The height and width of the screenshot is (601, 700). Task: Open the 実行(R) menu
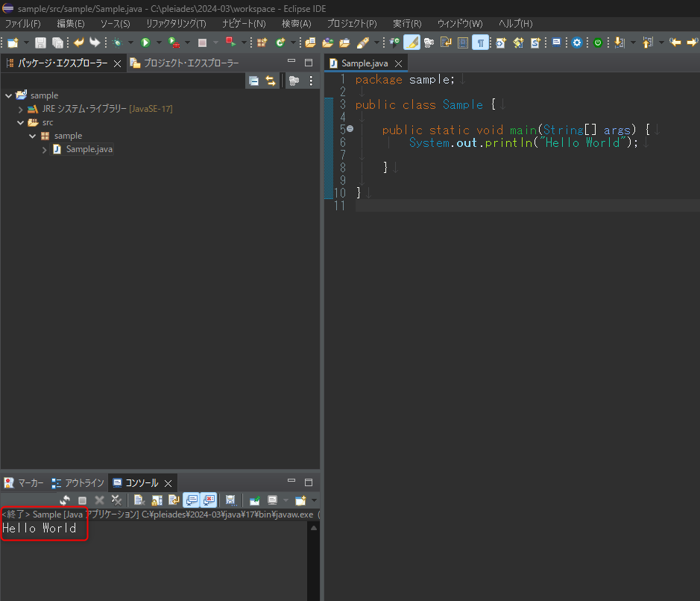pos(407,24)
